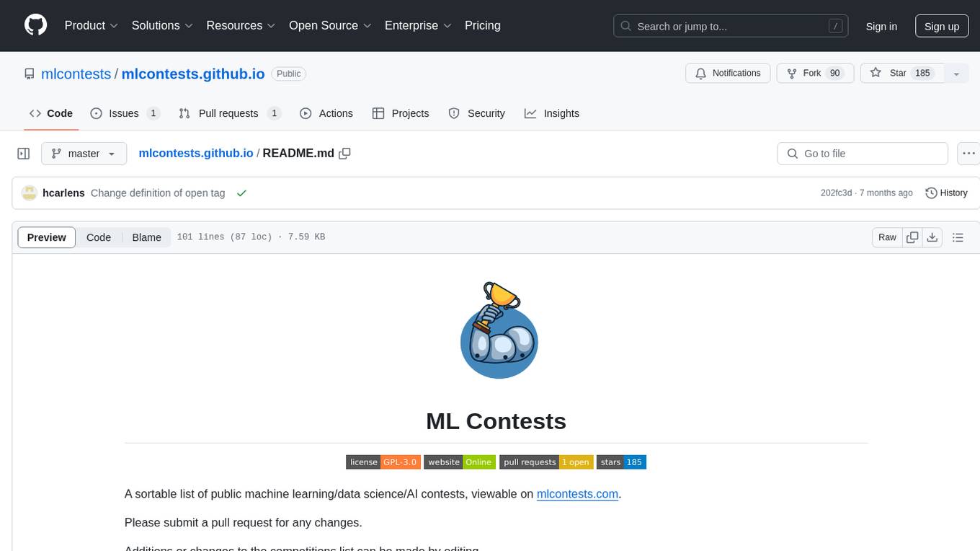This screenshot has height=551, width=980.
Task: Open the commit 202fc3d link
Action: pyautogui.click(x=836, y=193)
